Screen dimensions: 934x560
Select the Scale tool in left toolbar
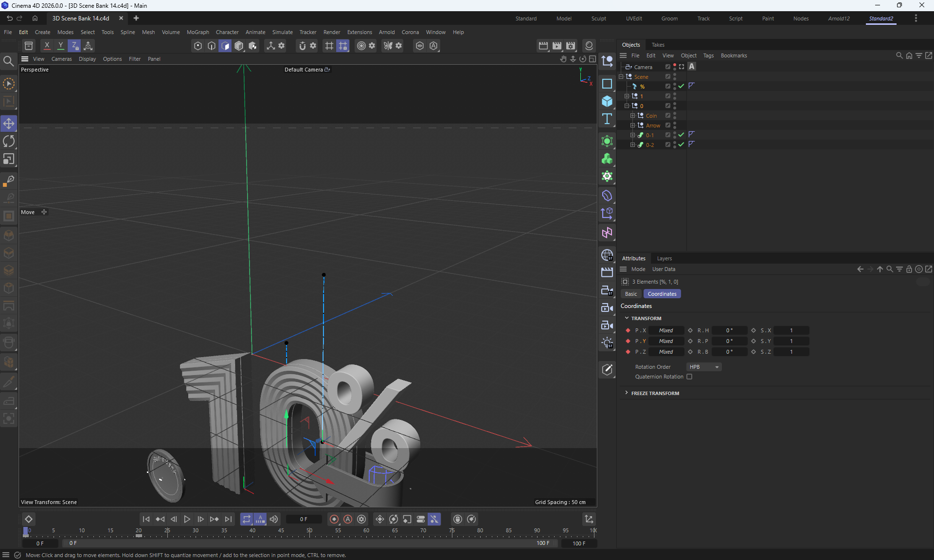(9, 160)
